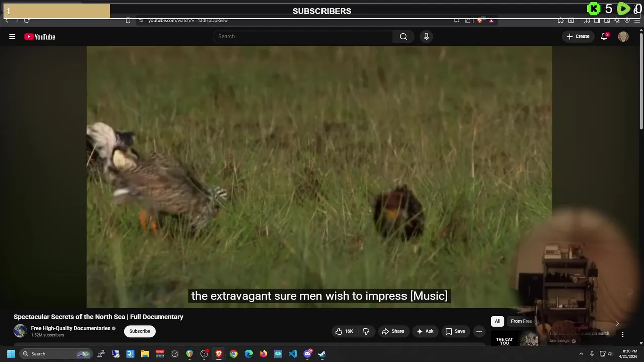Open more options for The Cat You video

(622, 334)
